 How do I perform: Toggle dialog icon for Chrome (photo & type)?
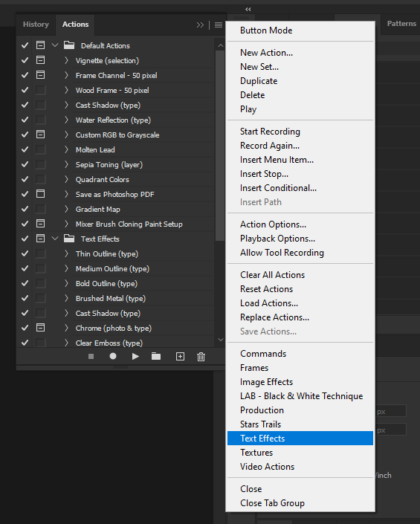click(x=40, y=328)
